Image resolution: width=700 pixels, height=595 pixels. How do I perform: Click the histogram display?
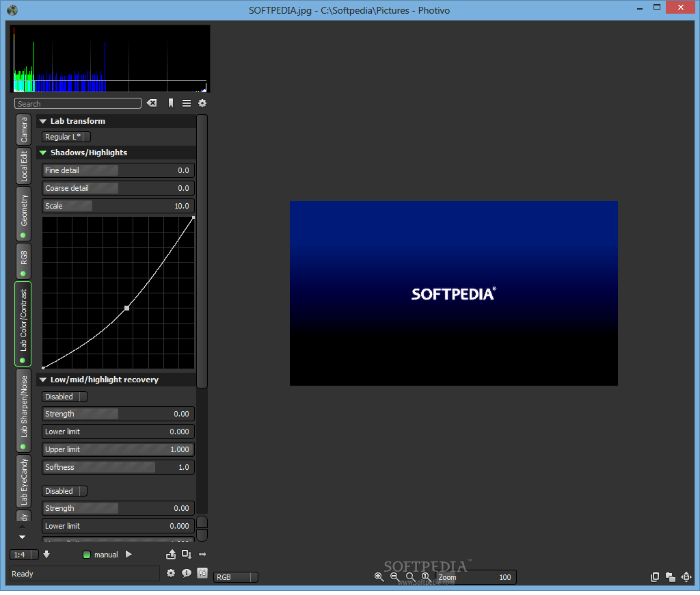click(110, 59)
